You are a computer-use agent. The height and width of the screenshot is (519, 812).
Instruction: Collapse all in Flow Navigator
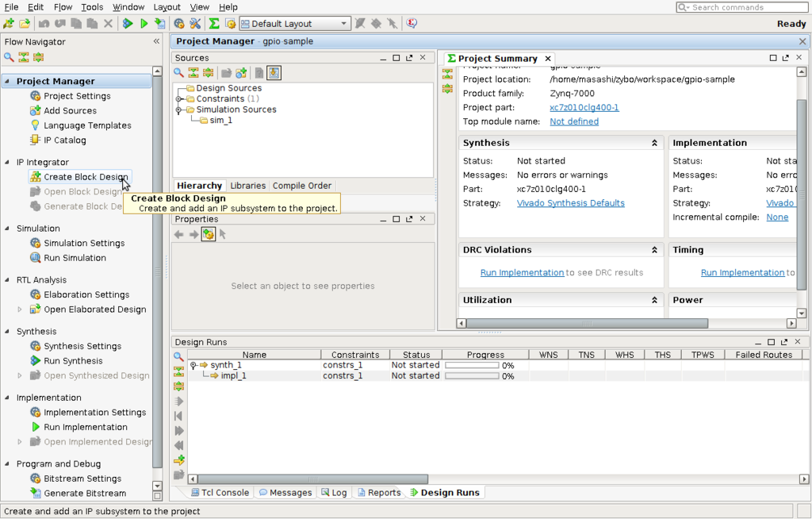[23, 58]
